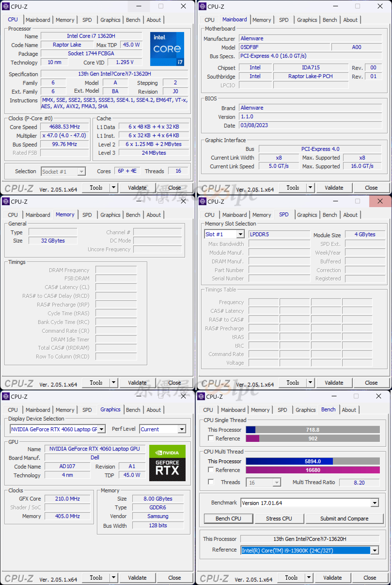Viewport: 392px width, 585px height.
Task: Expand the Tools arrow in the Graphics-tab window
Action: [x=113, y=577]
